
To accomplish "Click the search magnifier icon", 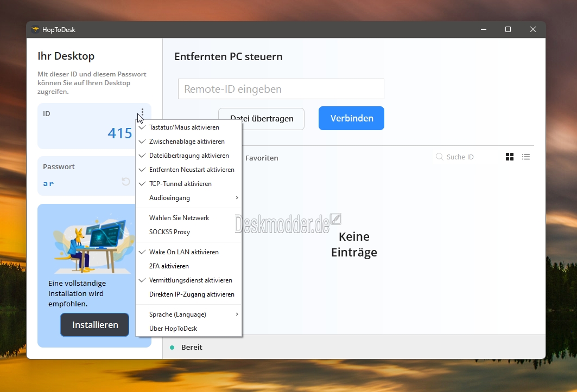I will (439, 157).
